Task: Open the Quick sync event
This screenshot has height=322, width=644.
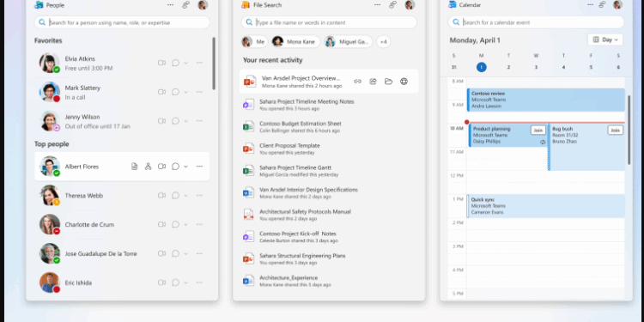Action: pos(546,206)
